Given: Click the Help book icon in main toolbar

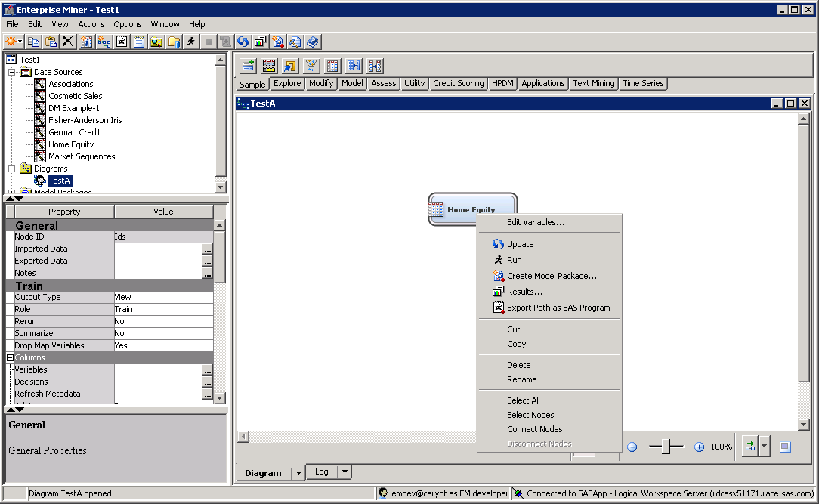Looking at the screenshot, I should click(x=313, y=42).
